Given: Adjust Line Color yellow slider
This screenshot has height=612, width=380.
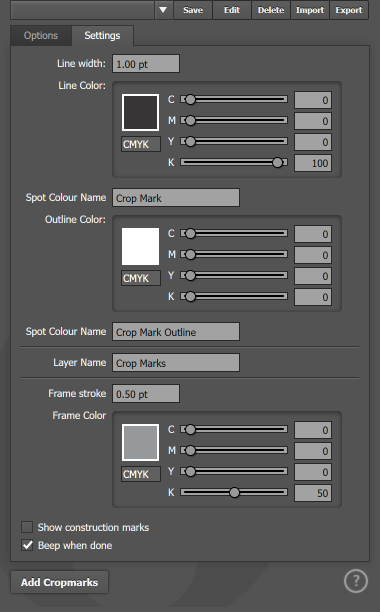Looking at the screenshot, I should [234, 141].
